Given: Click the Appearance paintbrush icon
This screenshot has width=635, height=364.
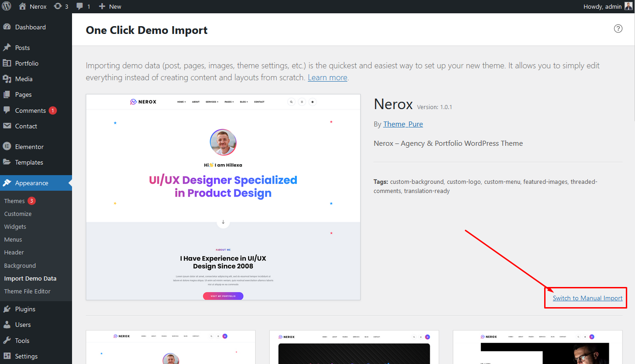Looking at the screenshot, I should coord(7,183).
